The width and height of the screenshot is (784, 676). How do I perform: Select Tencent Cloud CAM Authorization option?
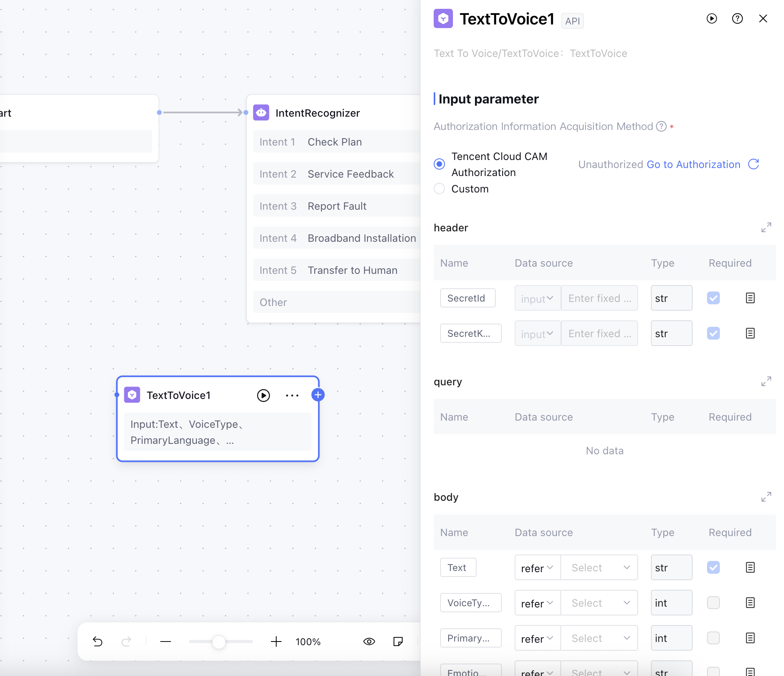tap(439, 164)
